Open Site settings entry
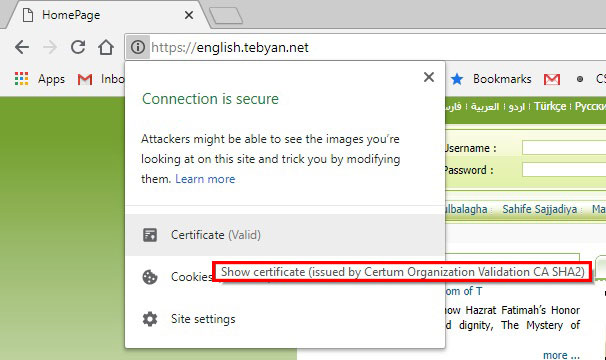Image resolution: width=606 pixels, height=360 pixels. pyautogui.click(x=285, y=319)
